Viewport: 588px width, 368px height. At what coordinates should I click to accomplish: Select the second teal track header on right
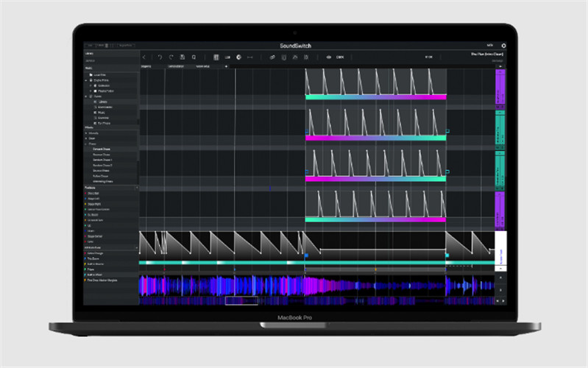[500, 170]
